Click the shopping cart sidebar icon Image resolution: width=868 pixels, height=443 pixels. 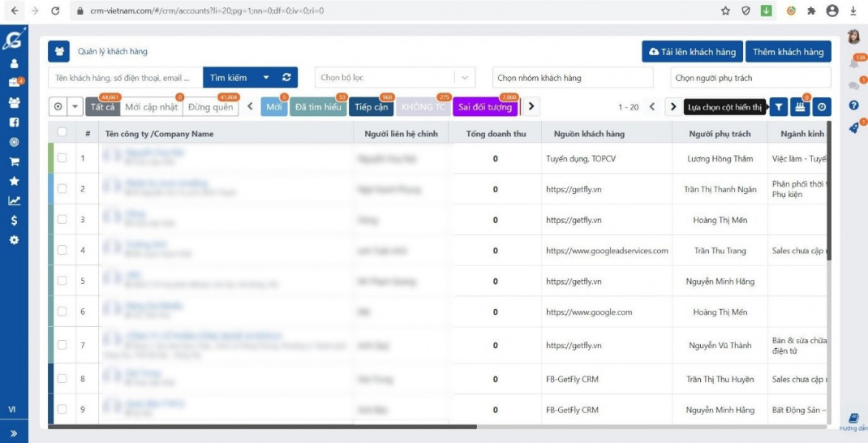[14, 161]
